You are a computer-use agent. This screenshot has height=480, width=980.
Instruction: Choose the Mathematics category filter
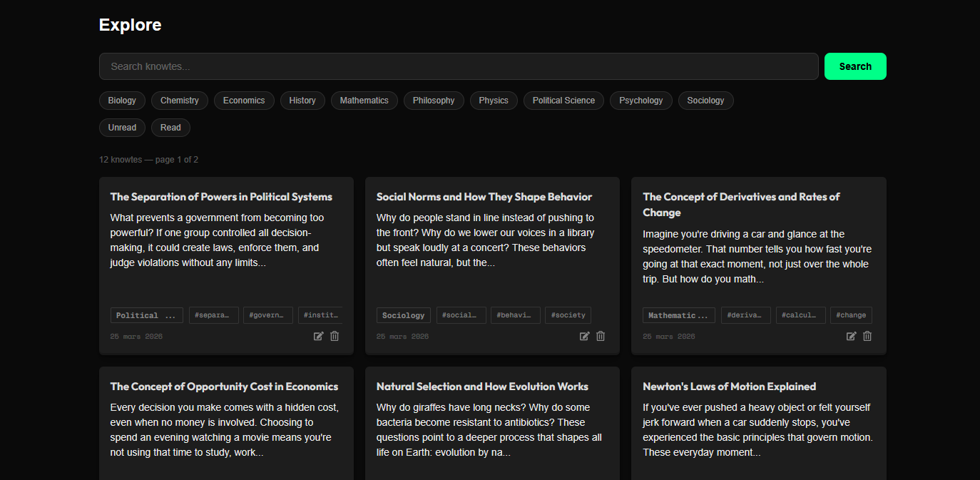(364, 101)
